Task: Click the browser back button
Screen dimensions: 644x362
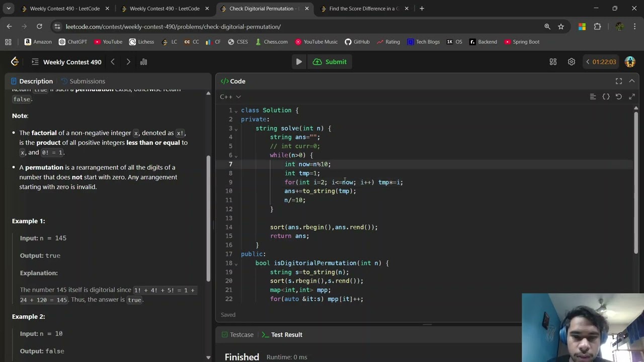Action: [9, 26]
